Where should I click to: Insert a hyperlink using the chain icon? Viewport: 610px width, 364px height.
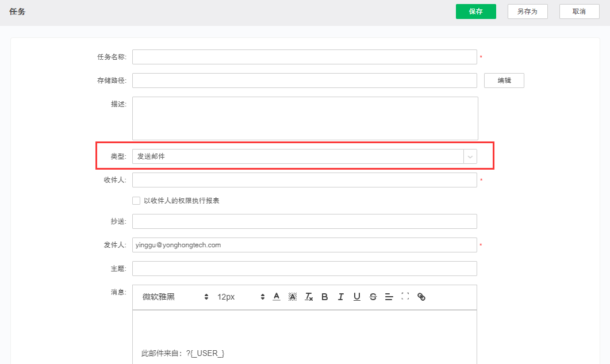tap(421, 296)
